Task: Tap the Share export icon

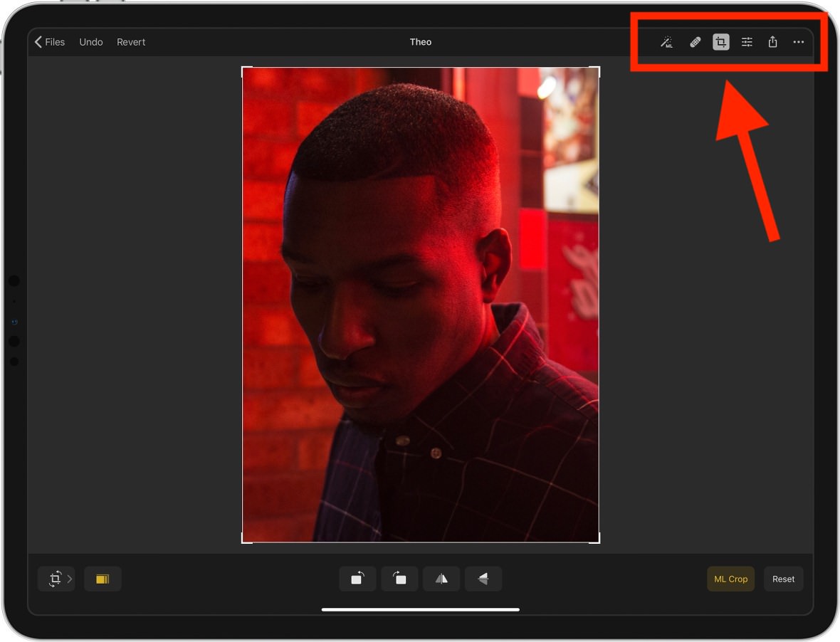Action: pos(772,43)
